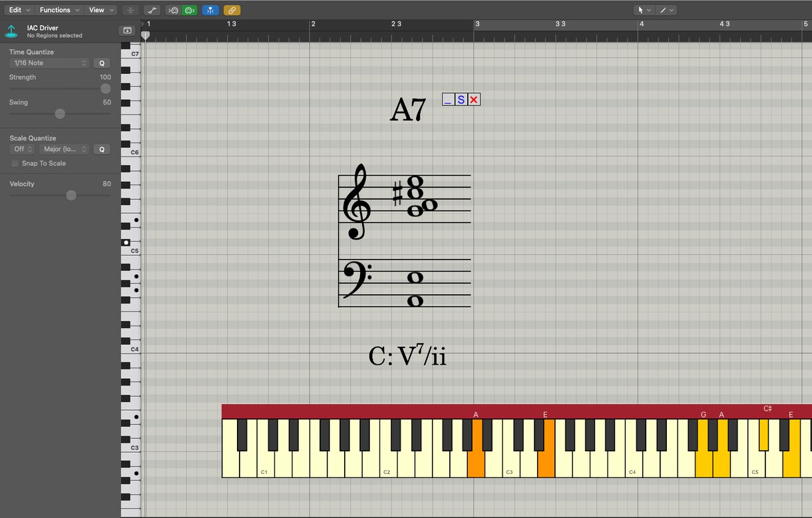The width and height of the screenshot is (812, 518).
Task: Enable the Snap To Scale checkbox
Action: coord(15,163)
